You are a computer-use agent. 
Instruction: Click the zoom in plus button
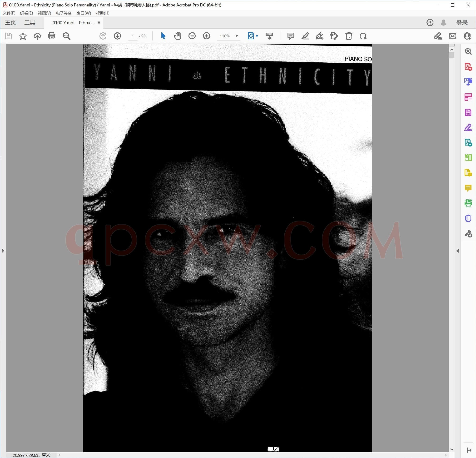[x=206, y=36]
